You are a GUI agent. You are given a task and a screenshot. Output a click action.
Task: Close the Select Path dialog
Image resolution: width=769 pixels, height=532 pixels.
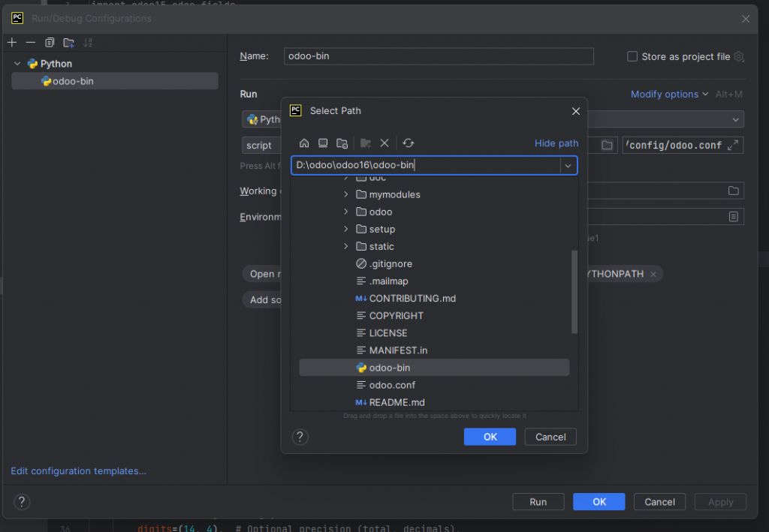[576, 111]
